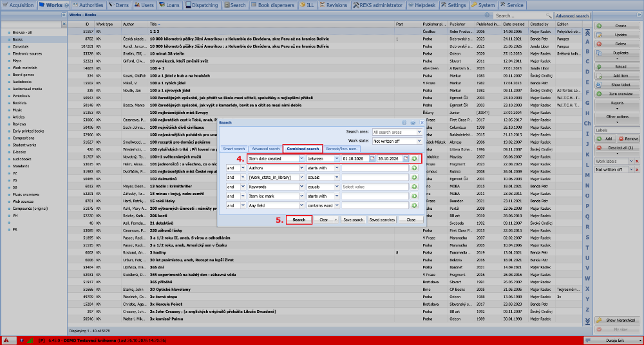Open the Authors field dropdown
The width and height of the screenshot is (644, 345).
pyautogui.click(x=302, y=168)
